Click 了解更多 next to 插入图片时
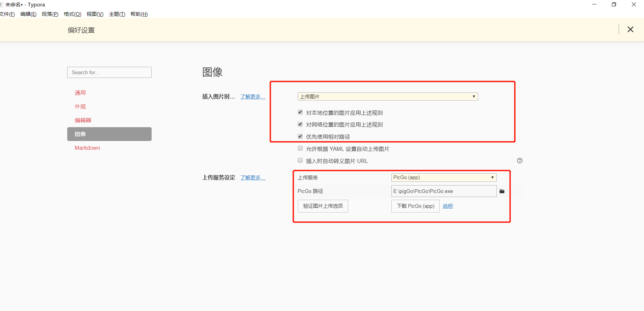 252,96
